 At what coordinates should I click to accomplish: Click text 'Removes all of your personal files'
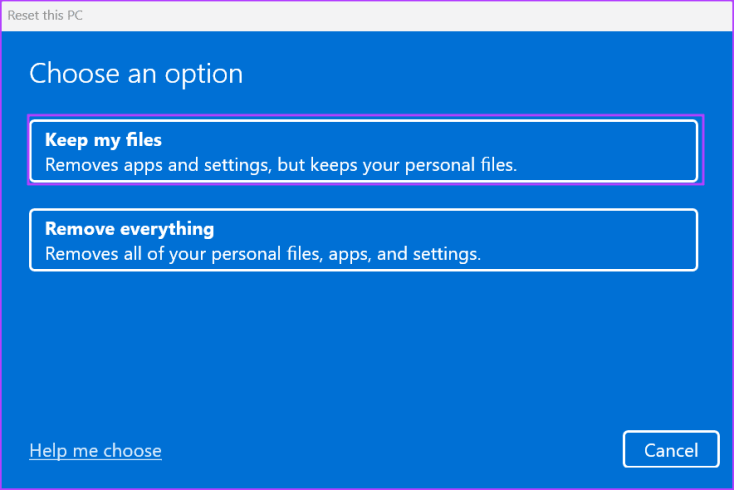coord(170,254)
